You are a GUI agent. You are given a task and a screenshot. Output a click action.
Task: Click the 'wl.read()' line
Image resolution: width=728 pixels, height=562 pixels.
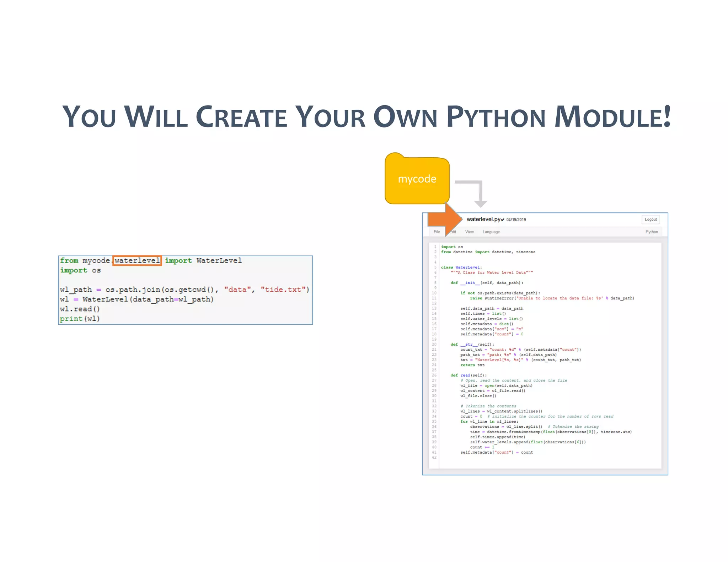[80, 309]
